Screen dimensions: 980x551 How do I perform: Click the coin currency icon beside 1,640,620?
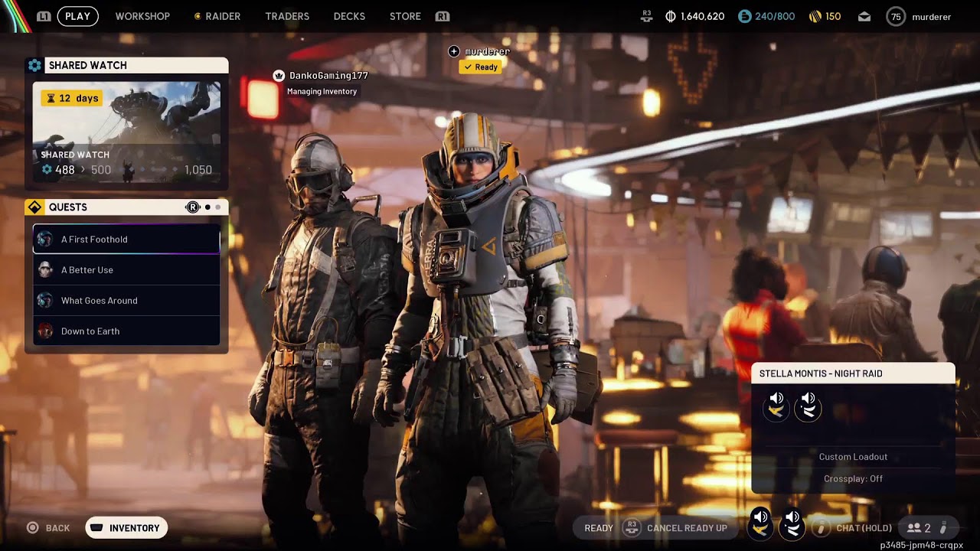(671, 16)
